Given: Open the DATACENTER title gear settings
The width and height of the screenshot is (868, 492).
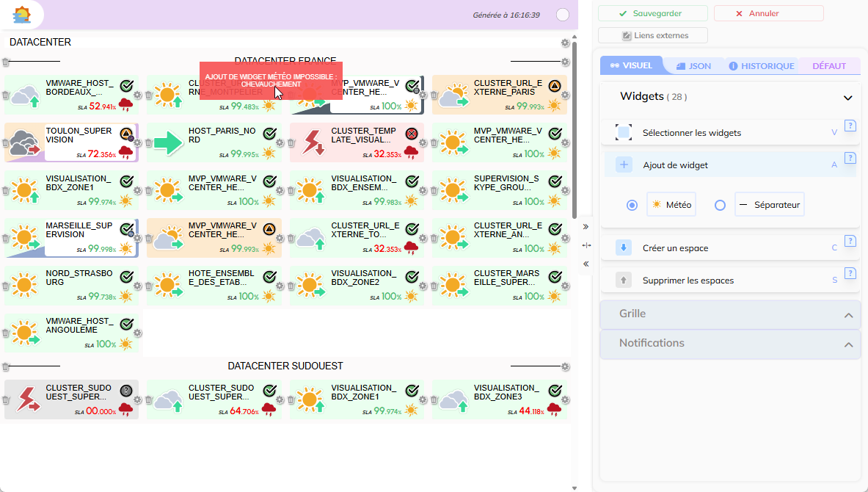Looking at the screenshot, I should [565, 43].
